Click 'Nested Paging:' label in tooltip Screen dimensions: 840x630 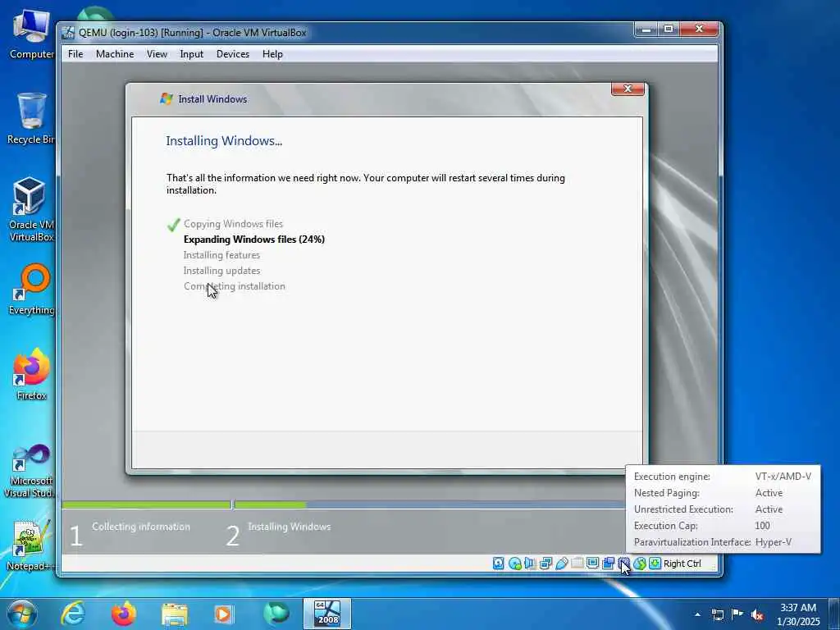pyautogui.click(x=666, y=493)
